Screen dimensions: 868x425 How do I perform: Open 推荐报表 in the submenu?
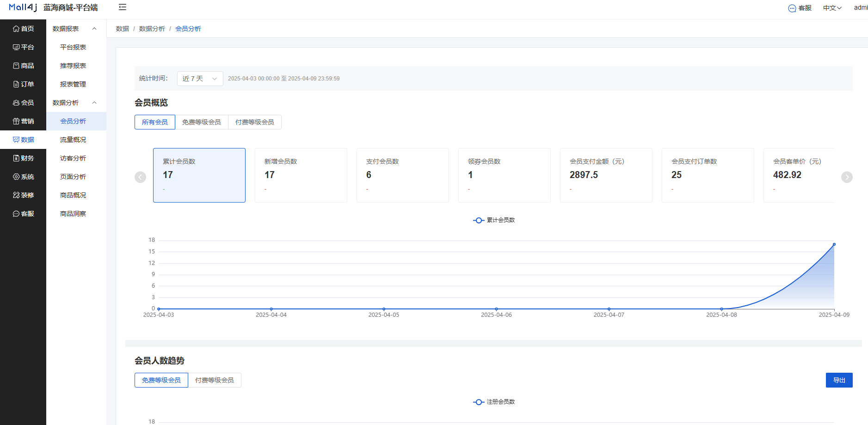click(76, 66)
